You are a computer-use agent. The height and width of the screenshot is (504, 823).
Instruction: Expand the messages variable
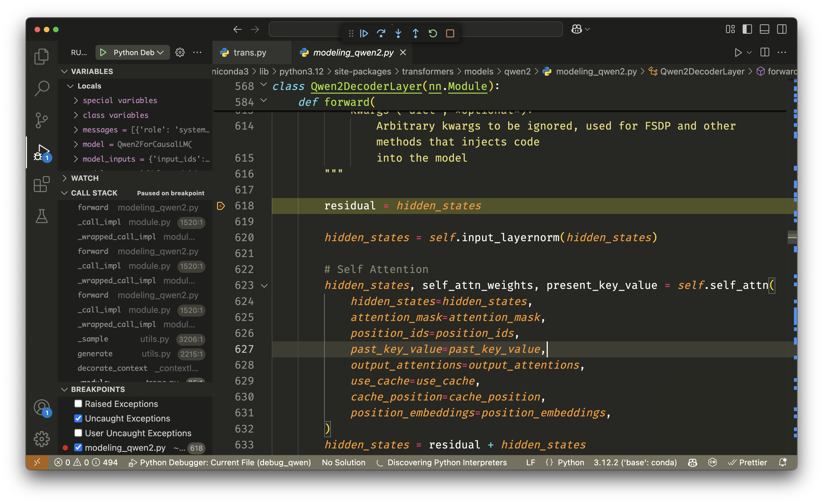[x=76, y=130]
